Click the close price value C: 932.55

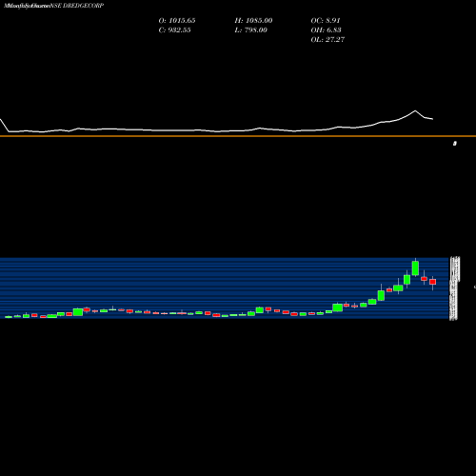[x=175, y=30]
